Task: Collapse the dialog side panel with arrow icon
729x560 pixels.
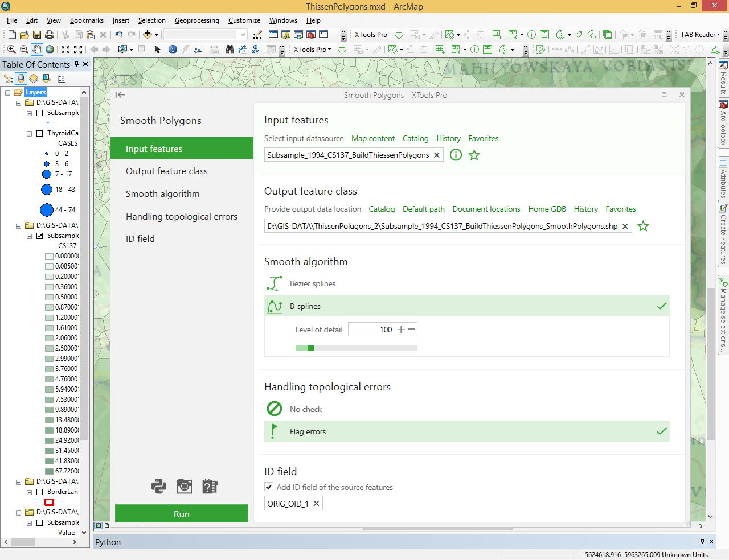Action: click(120, 95)
